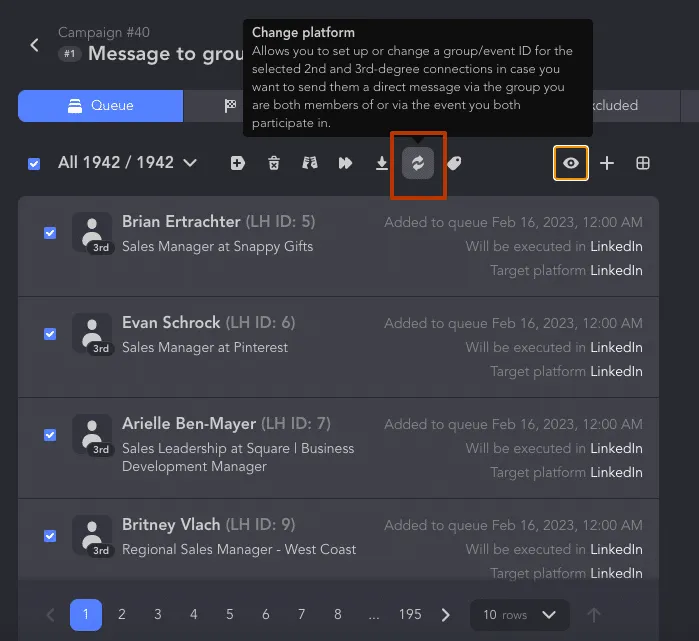Toggle the eye visibility button
Image resolution: width=699 pixels, height=641 pixels.
pos(571,163)
